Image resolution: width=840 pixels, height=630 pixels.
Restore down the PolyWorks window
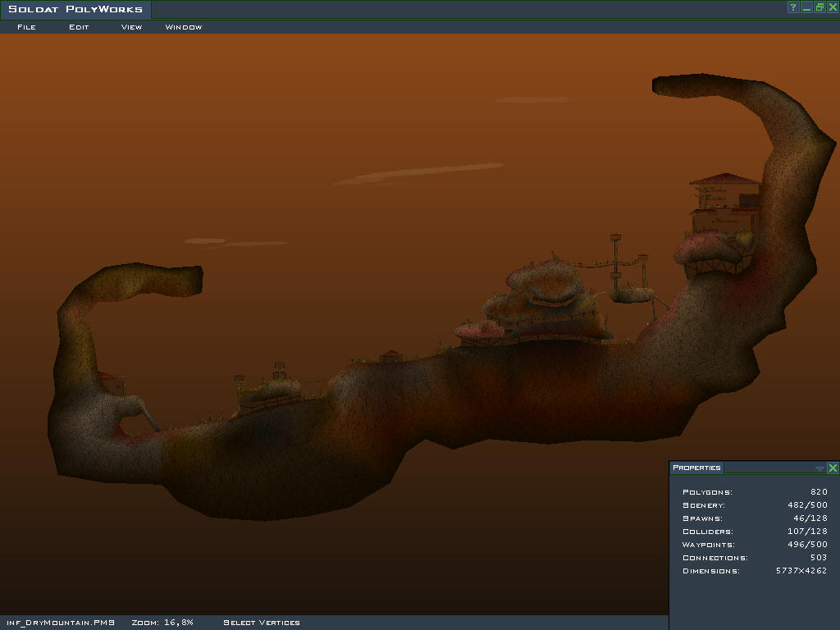[819, 7]
